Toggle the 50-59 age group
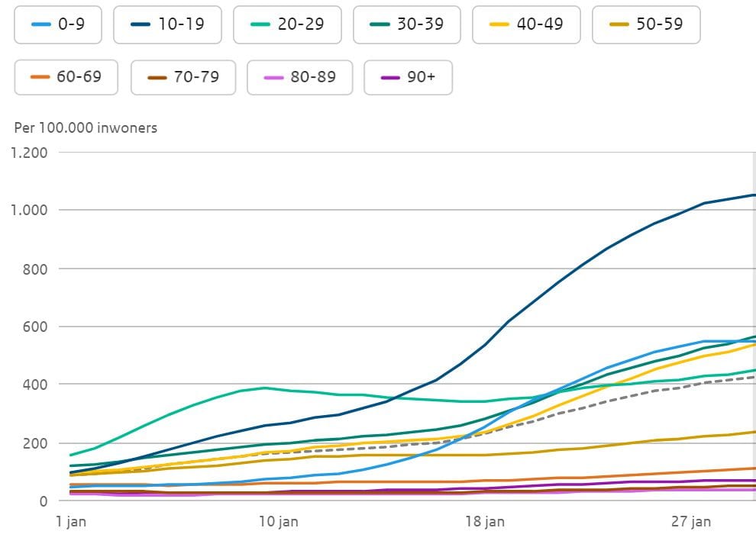The width and height of the screenshot is (756, 544). point(646,24)
